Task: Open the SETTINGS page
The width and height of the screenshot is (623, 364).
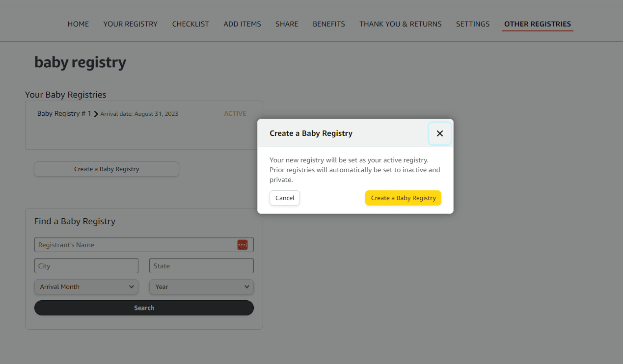Action: (x=472, y=24)
